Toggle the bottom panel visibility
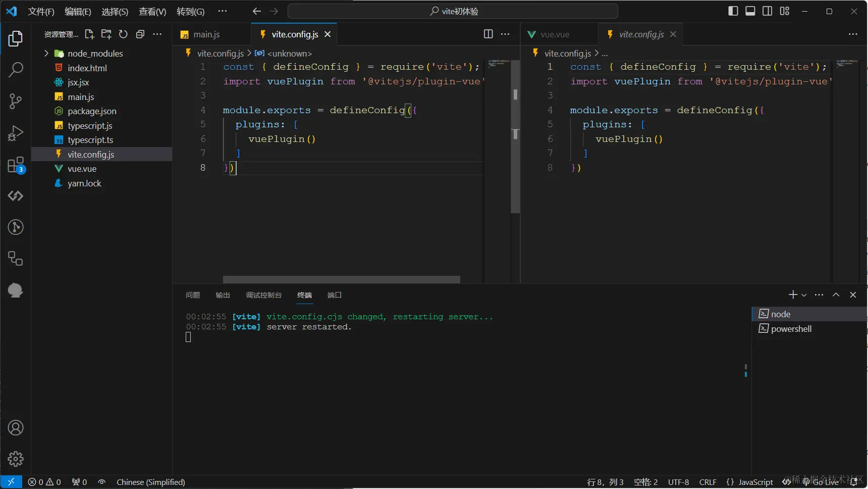The width and height of the screenshot is (868, 489). pyautogui.click(x=750, y=11)
